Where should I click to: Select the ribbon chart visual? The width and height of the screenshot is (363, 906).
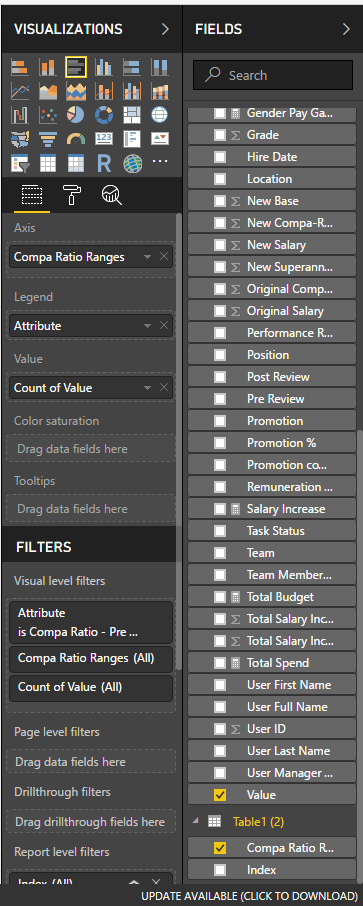(160, 91)
